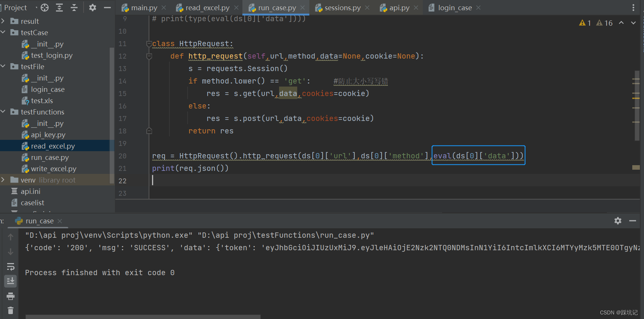The height and width of the screenshot is (319, 644).
Task: Collapse the testFunctions folder
Action: (x=3, y=112)
